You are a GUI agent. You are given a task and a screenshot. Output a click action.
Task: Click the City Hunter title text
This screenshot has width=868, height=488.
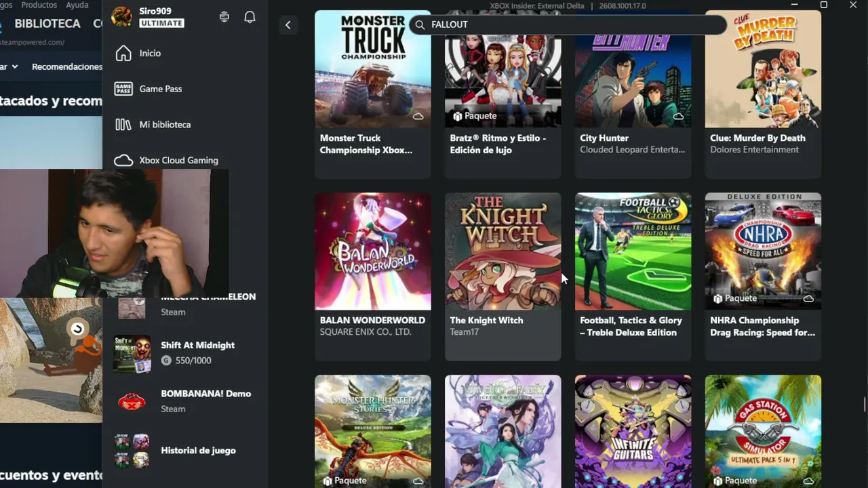604,138
